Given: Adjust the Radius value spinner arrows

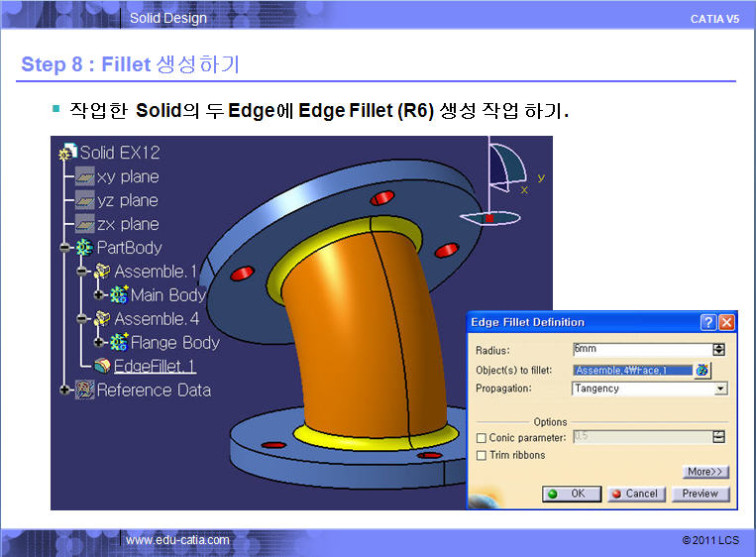Looking at the screenshot, I should [x=718, y=350].
